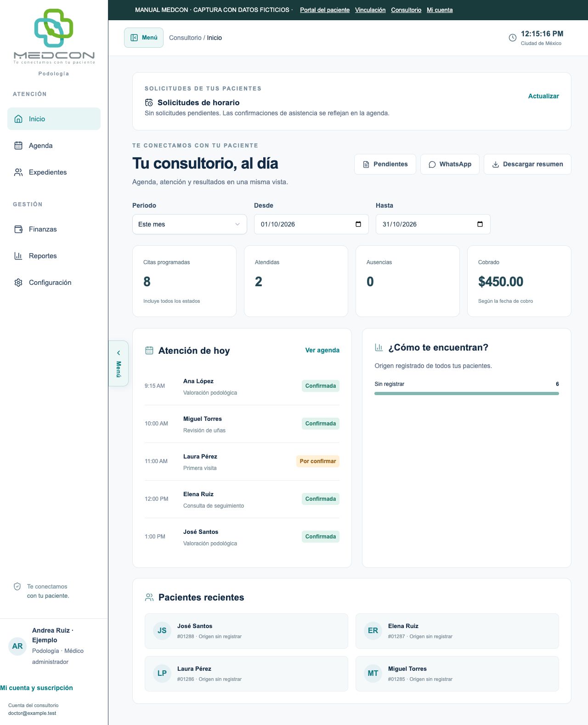
Task: Click Descargar resumen button
Action: tap(527, 164)
